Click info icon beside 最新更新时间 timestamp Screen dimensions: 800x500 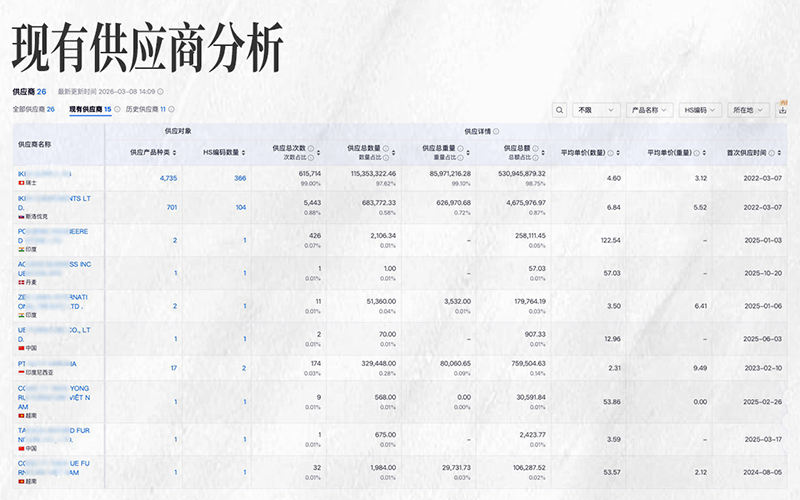click(x=162, y=91)
